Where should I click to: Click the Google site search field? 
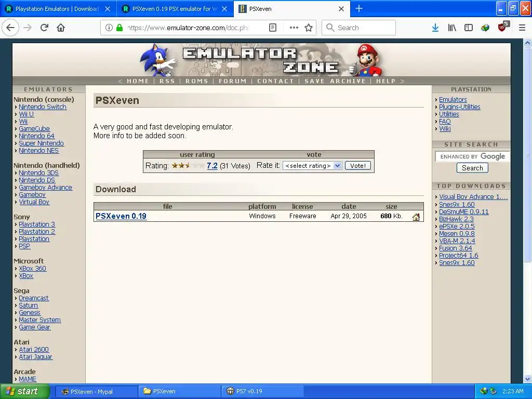(472, 156)
